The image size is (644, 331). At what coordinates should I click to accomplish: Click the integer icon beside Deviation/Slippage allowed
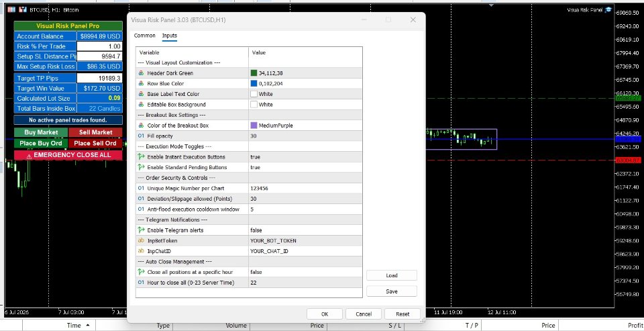pyautogui.click(x=141, y=199)
